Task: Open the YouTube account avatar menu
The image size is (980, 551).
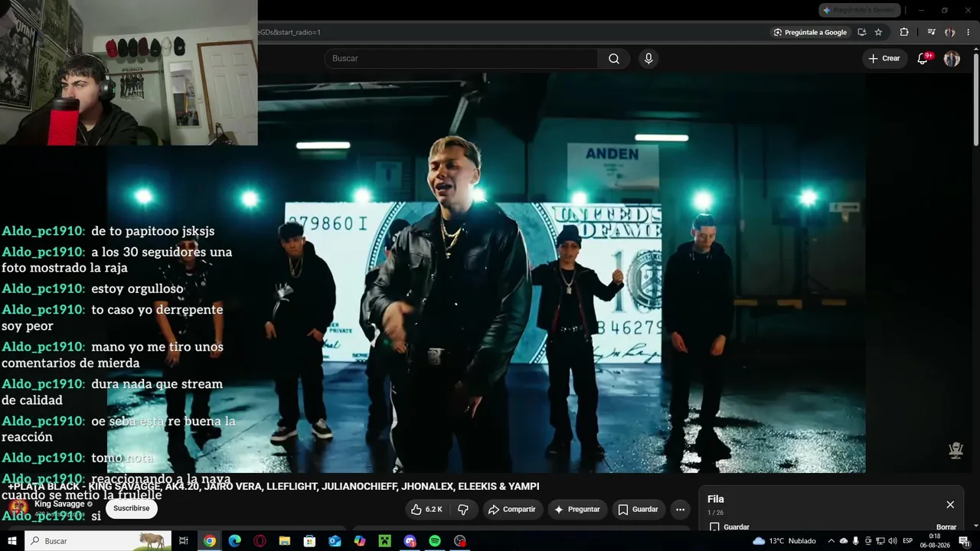Action: (x=952, y=59)
